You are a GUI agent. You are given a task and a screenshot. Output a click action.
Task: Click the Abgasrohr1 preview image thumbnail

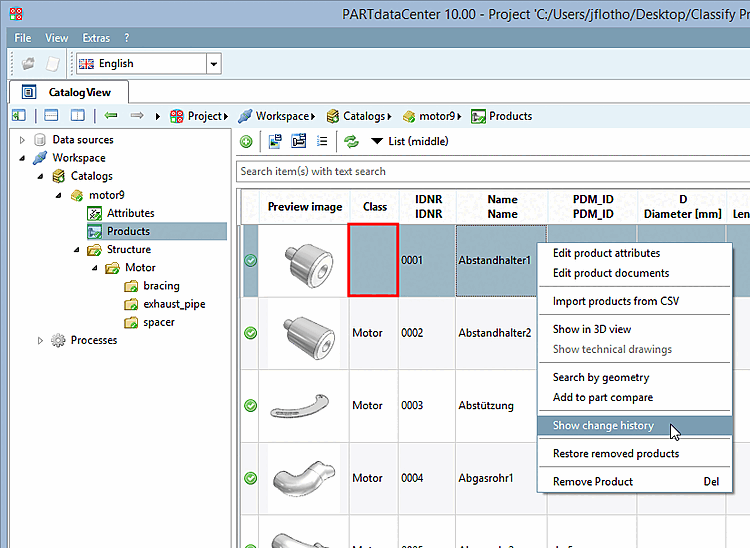coord(304,478)
